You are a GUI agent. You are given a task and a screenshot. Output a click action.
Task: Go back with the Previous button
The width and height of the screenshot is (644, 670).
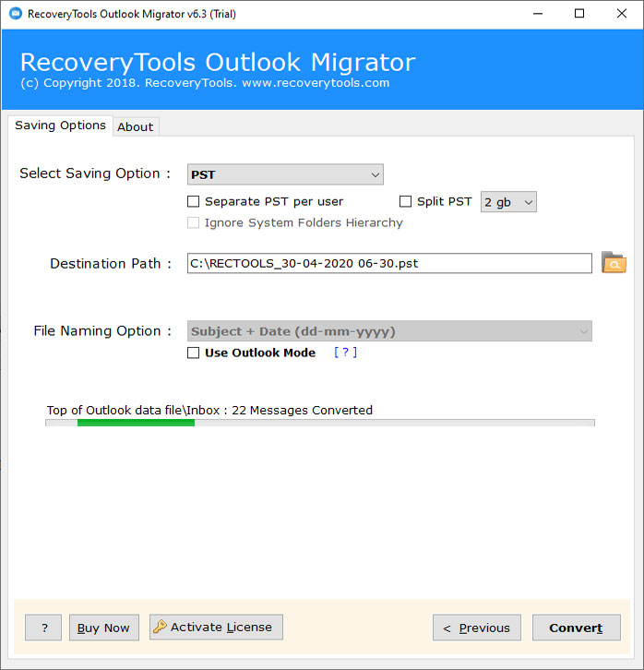click(477, 628)
